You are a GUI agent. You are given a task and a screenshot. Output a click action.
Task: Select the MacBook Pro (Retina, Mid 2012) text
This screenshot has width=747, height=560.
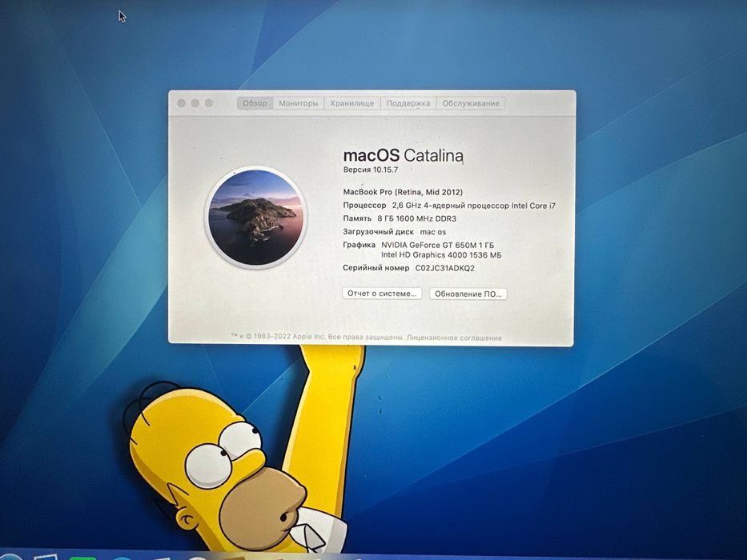coord(403,192)
